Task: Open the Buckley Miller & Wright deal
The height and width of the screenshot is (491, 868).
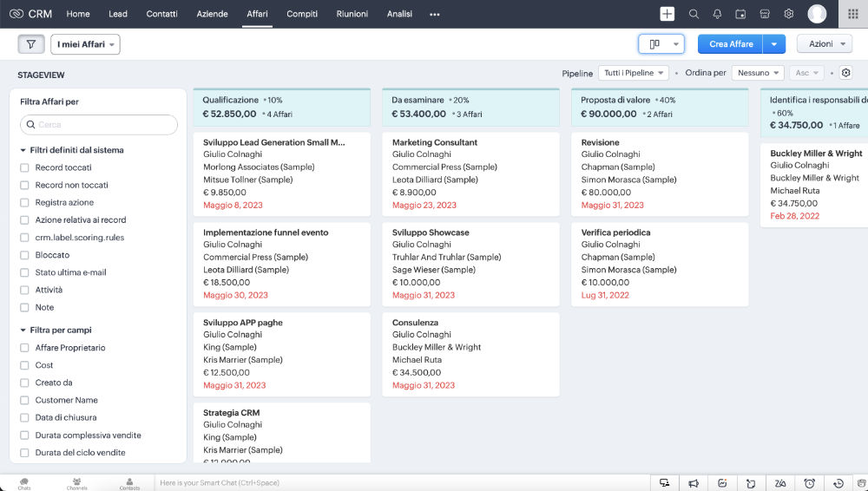Action: [816, 154]
